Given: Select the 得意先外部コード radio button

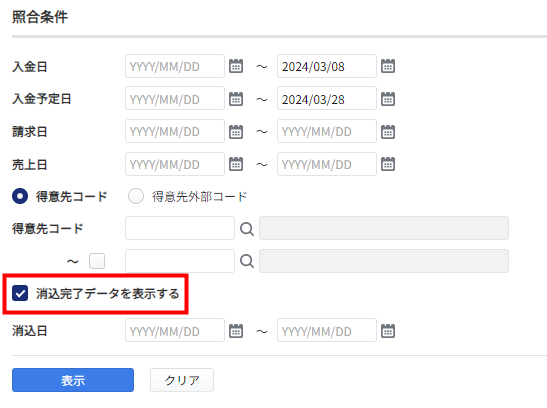Looking at the screenshot, I should pyautogui.click(x=136, y=196).
